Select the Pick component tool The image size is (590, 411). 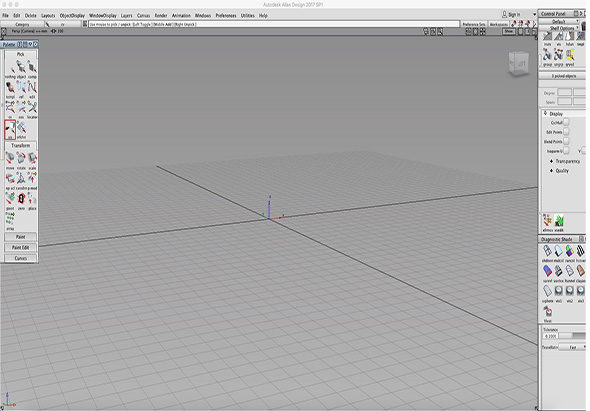pyautogui.click(x=32, y=70)
